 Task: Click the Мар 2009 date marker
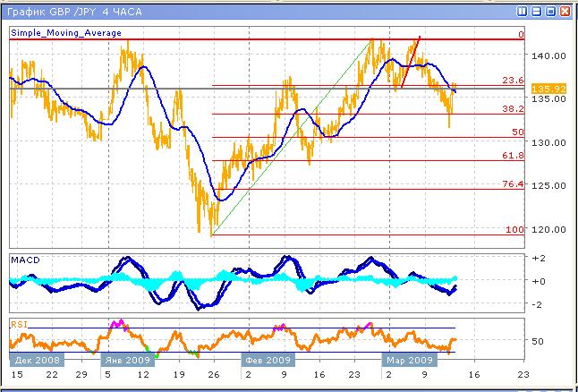coord(408,359)
